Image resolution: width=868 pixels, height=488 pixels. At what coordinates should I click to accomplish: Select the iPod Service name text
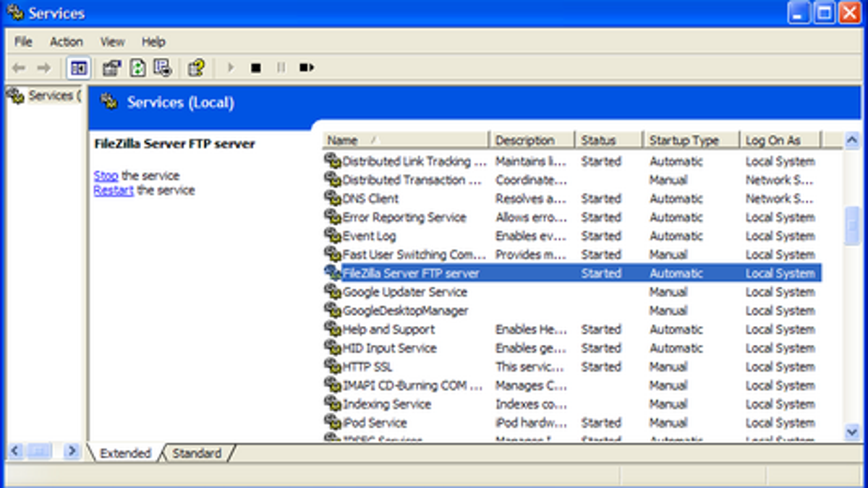(x=375, y=423)
